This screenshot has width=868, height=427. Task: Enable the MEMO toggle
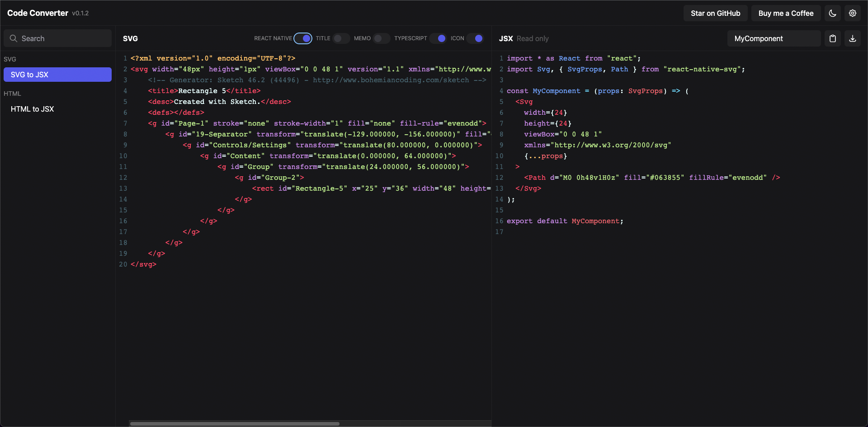click(x=382, y=38)
